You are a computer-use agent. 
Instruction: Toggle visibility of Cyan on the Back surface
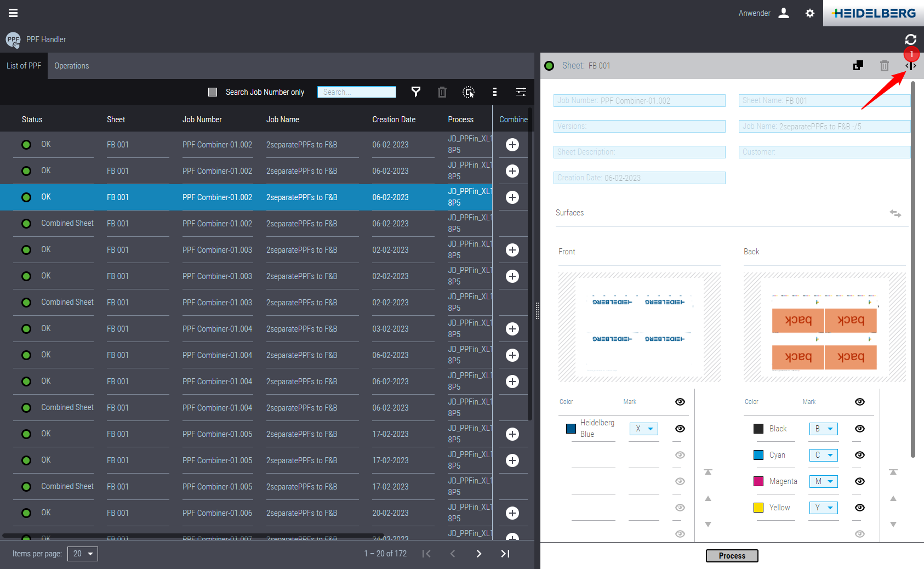(859, 455)
